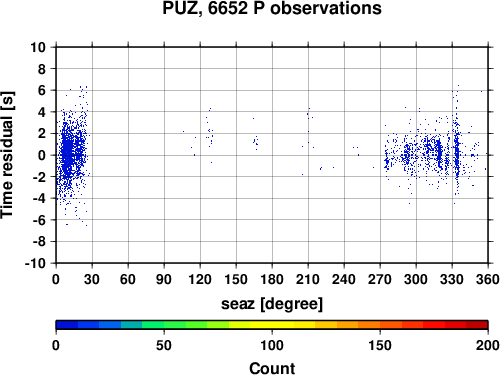Select the dark blue colorbar start
500x375 pixels.
(x=67, y=325)
